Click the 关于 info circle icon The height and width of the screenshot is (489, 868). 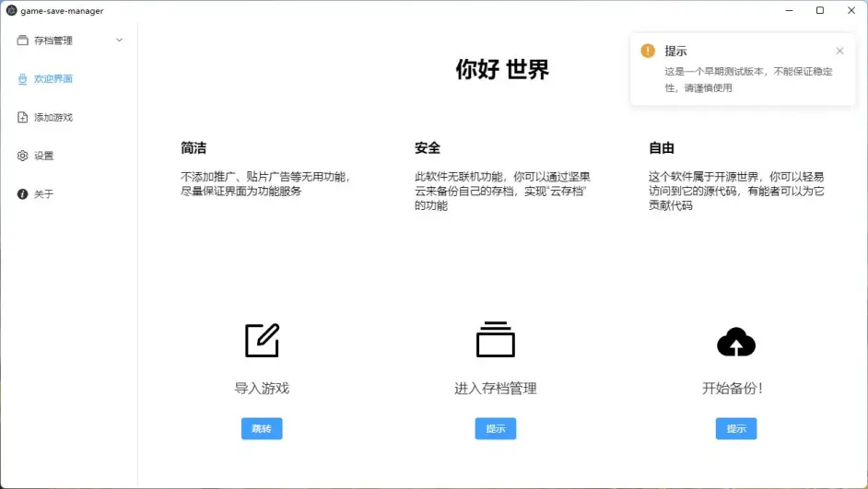click(x=22, y=194)
